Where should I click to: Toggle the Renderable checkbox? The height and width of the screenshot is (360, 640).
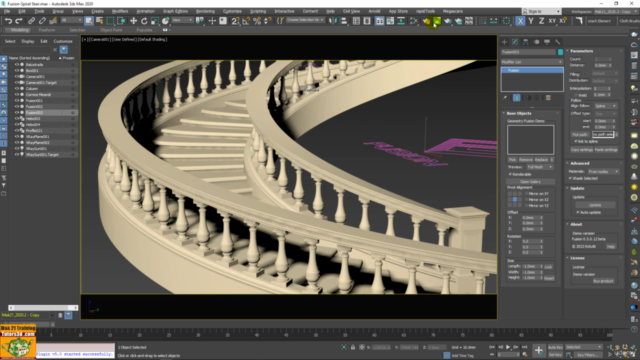[510, 174]
